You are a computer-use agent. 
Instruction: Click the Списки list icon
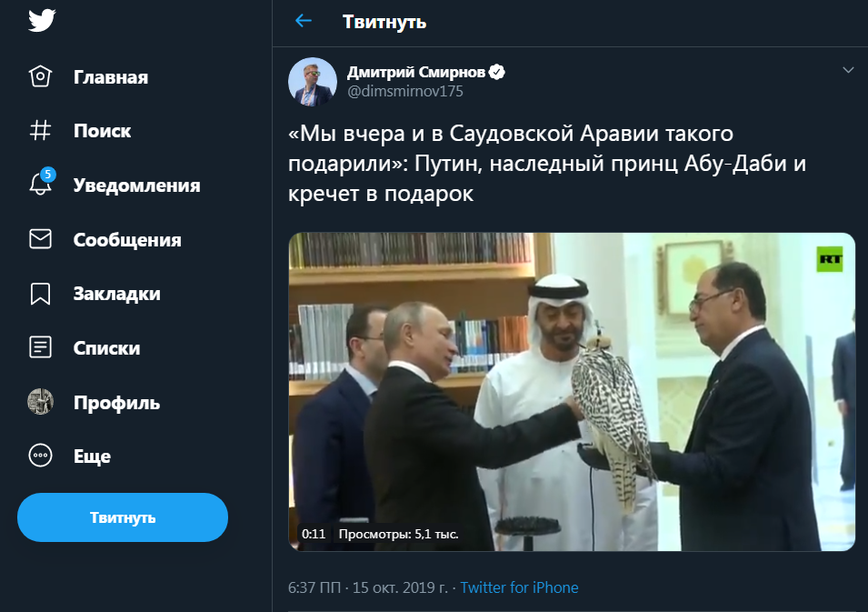point(40,347)
